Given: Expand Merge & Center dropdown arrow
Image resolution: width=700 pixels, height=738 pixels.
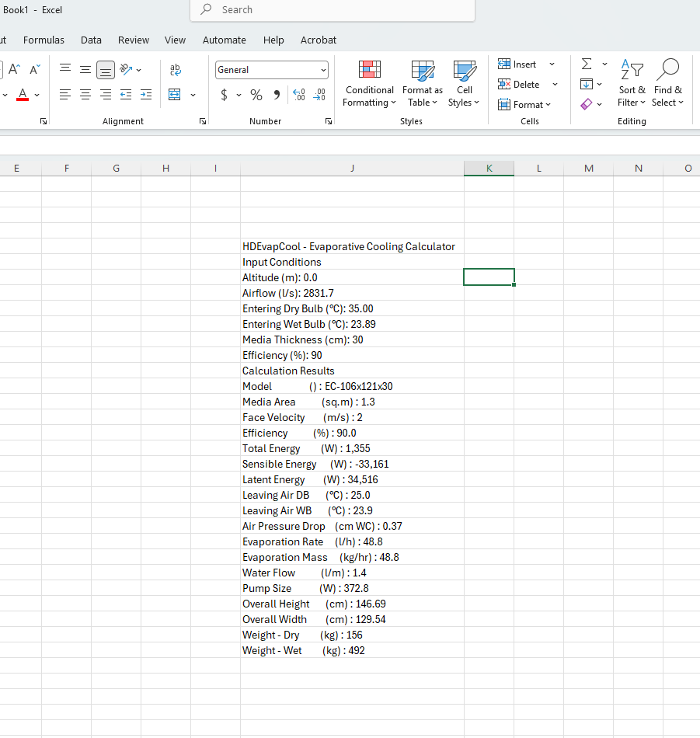Looking at the screenshot, I should pos(193,95).
